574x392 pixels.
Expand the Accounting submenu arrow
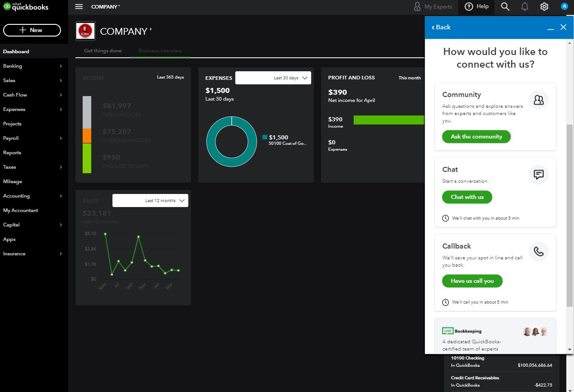coord(61,196)
